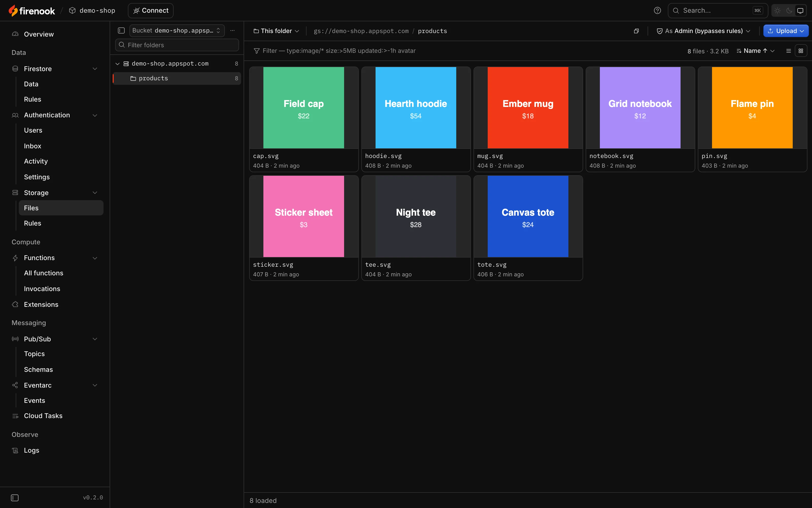Open the Ember mug thumbnail
The height and width of the screenshot is (508, 812).
coord(528,107)
